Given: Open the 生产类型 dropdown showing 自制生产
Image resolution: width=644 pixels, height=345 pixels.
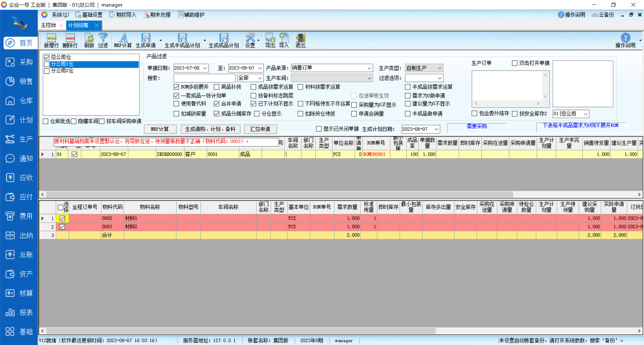Looking at the screenshot, I should click(x=439, y=68).
